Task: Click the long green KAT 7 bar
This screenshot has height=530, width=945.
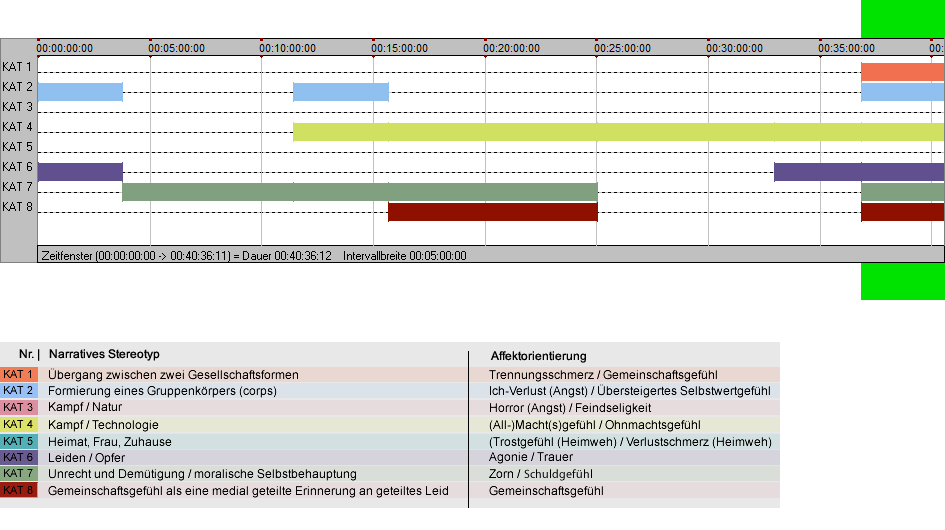Action: [360, 192]
